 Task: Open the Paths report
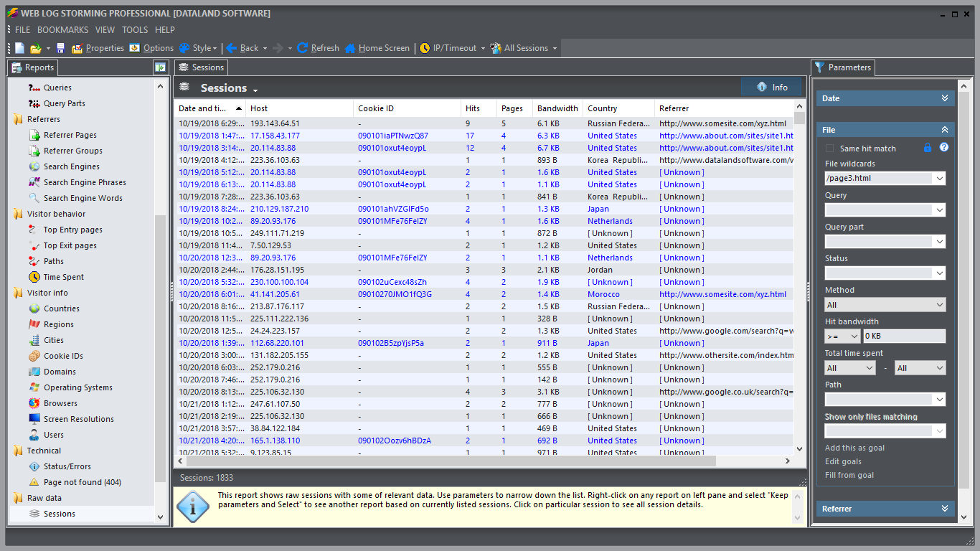tap(53, 261)
